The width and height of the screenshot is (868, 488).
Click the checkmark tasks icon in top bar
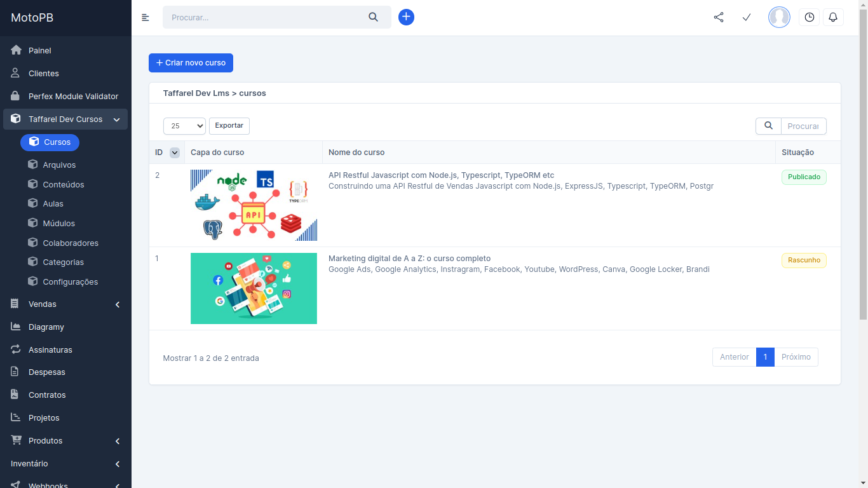tap(746, 17)
